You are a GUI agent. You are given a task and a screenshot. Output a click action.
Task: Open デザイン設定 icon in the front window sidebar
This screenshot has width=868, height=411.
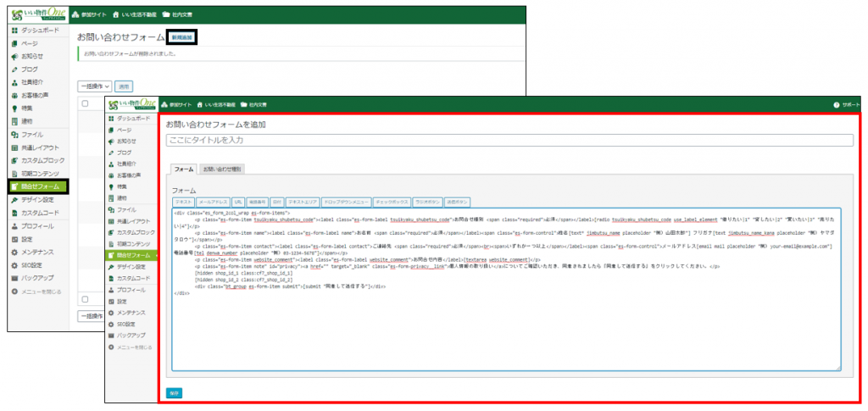click(x=111, y=267)
